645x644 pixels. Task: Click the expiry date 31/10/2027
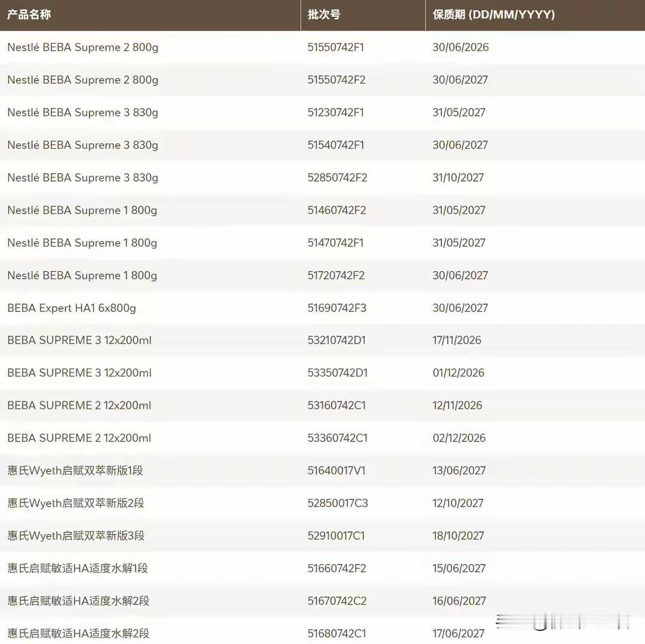click(458, 177)
